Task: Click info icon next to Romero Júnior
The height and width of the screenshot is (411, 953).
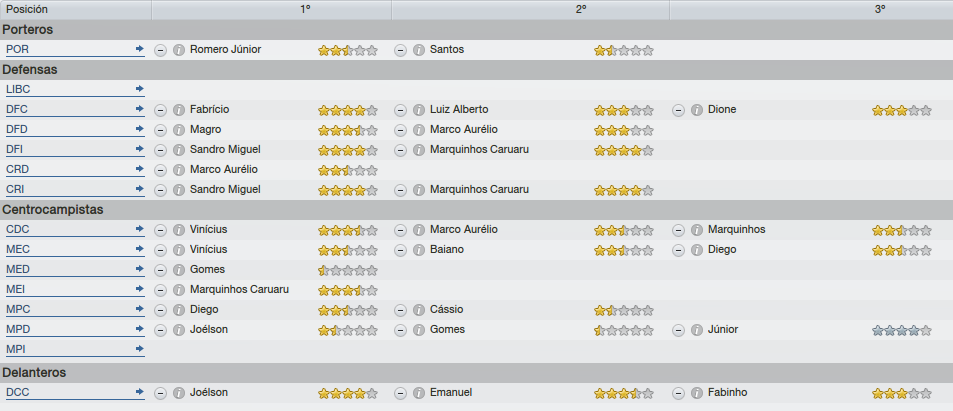Action: [179, 50]
